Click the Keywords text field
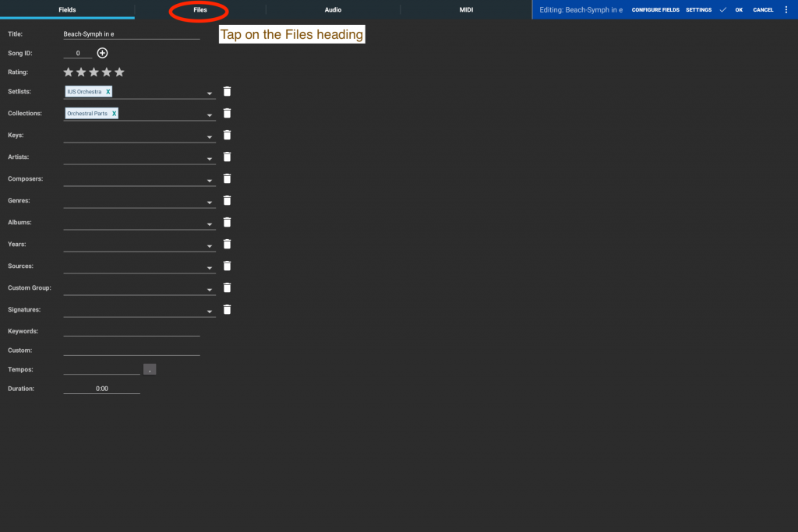Screen dimensions: 798x532 coord(131,330)
